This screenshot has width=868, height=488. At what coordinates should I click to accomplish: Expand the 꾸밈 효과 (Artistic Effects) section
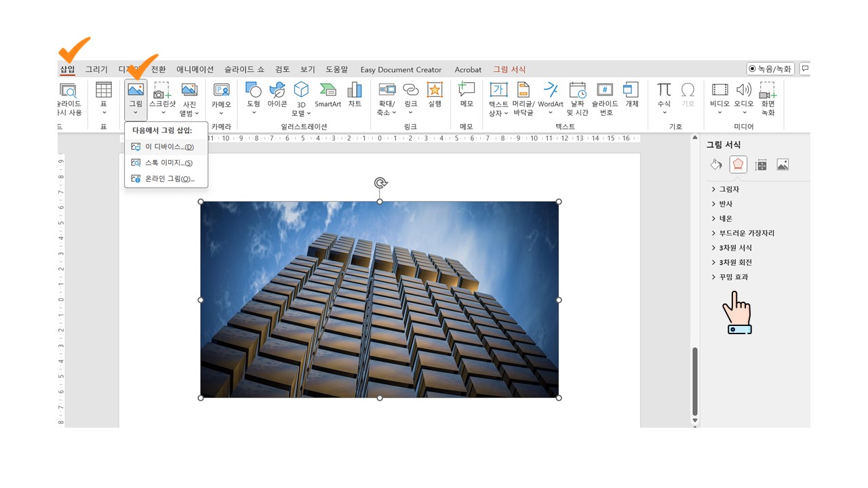coord(730,277)
